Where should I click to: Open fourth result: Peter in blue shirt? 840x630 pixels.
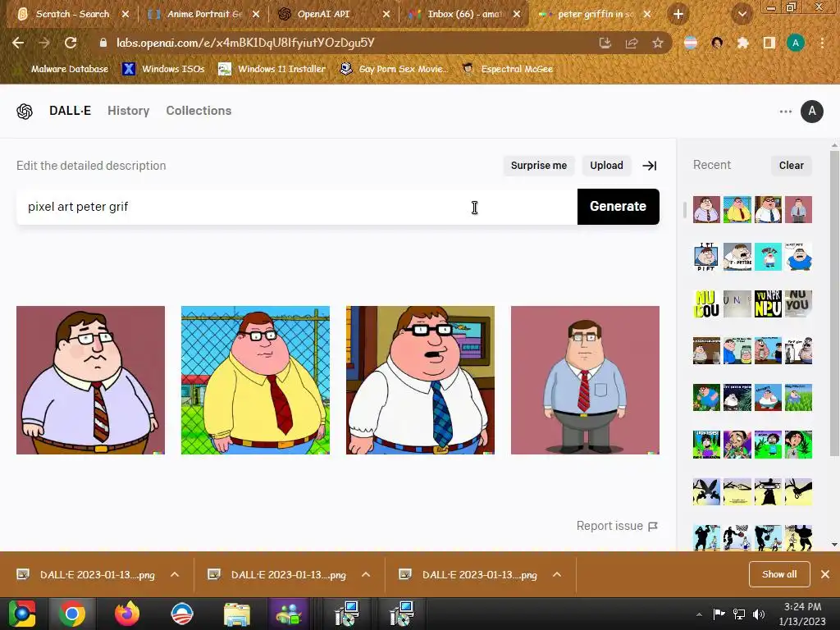click(585, 381)
